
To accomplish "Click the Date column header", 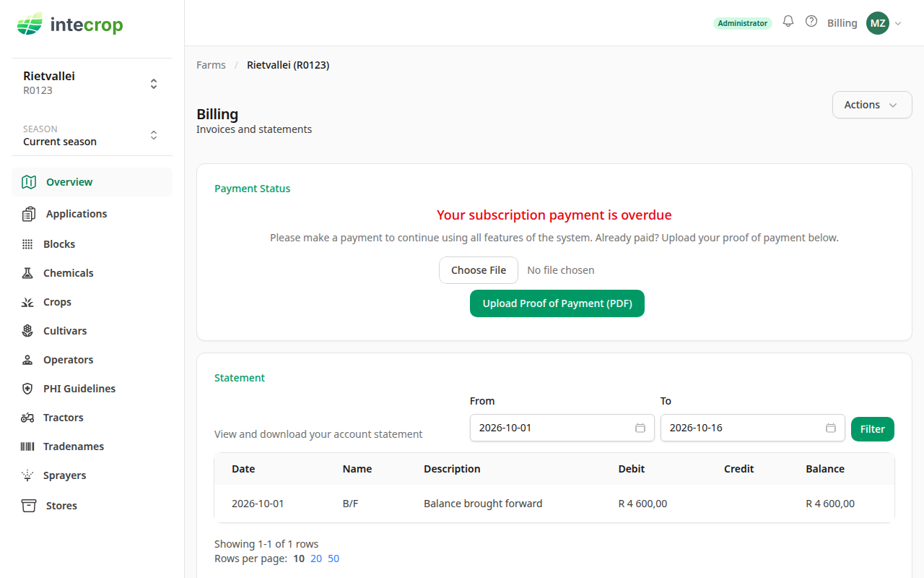I will pos(243,469).
